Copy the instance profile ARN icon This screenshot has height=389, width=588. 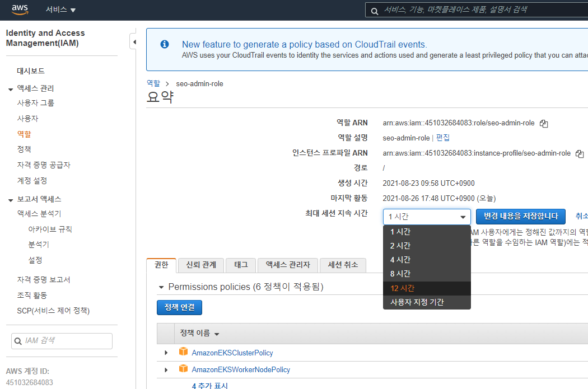580,154
